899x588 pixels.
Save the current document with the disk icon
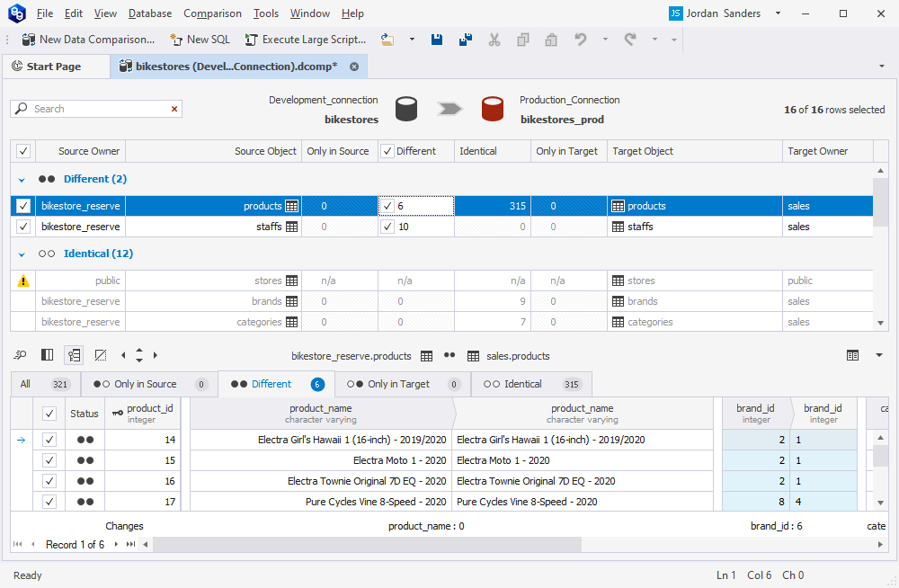click(437, 40)
